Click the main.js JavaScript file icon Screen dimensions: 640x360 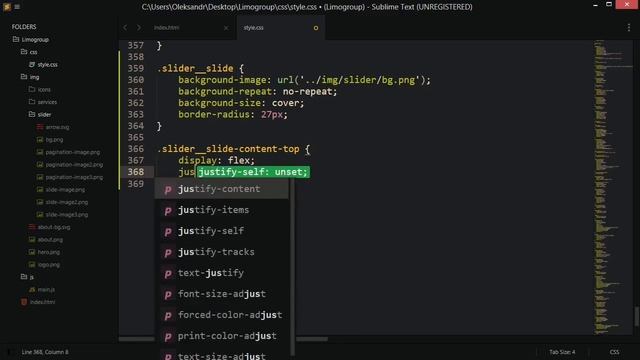tap(32, 289)
